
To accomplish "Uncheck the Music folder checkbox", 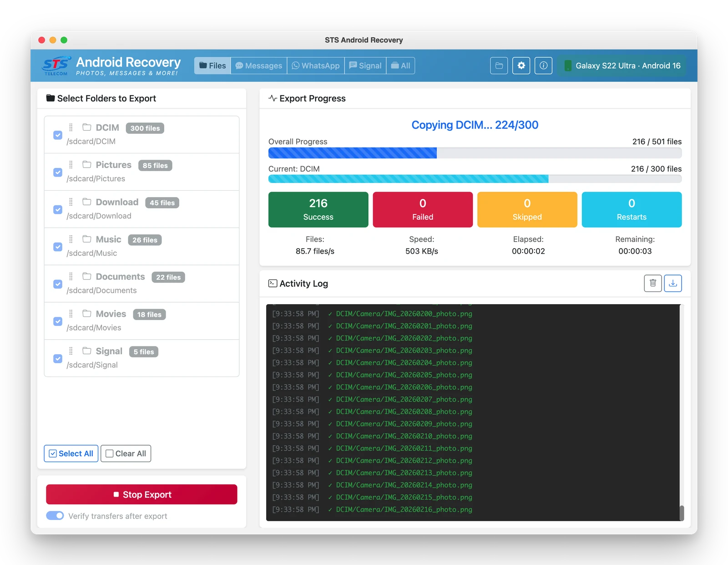I will tap(58, 247).
